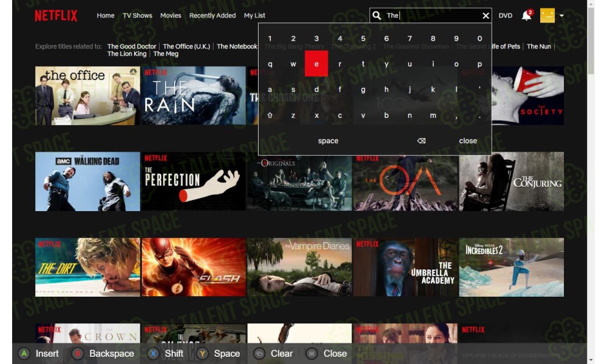607x364 pixels.
Task: Click the search magnifier icon
Action: pos(377,16)
